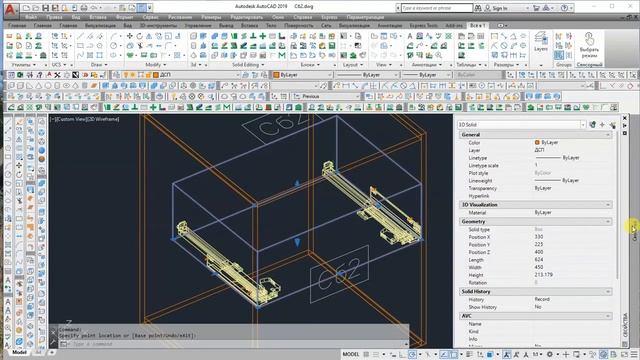Click the large Layers button in the ribbon
Viewport: 640px width, 360px height.
click(541, 41)
